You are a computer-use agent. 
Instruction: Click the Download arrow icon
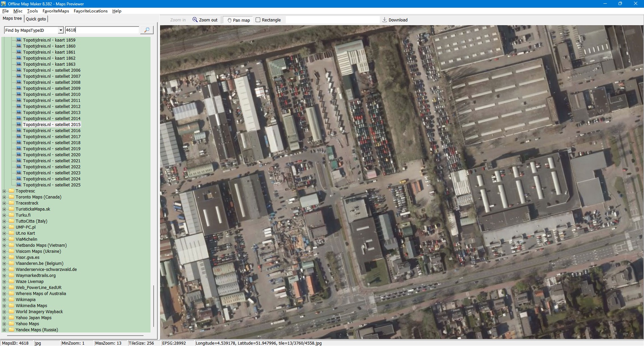coord(385,20)
